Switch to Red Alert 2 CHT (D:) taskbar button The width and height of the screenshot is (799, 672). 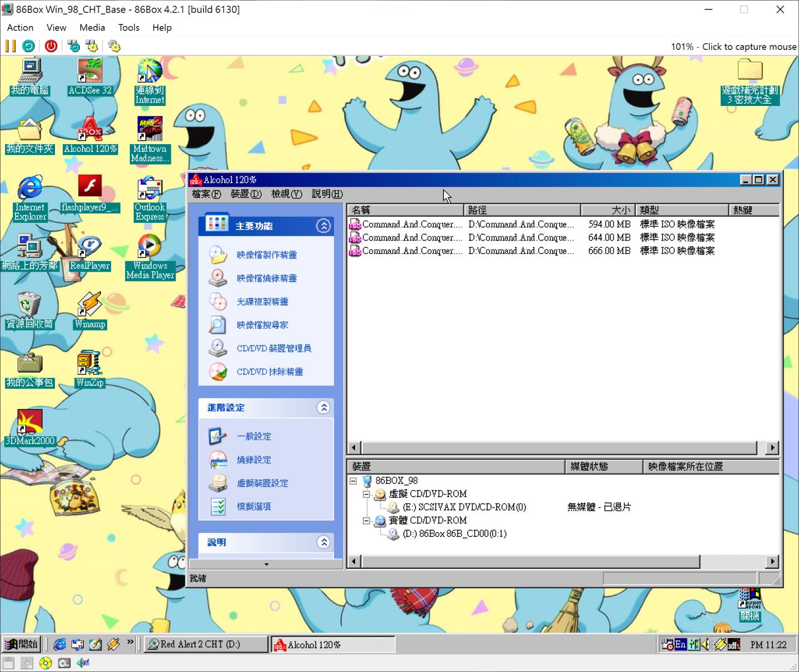click(206, 644)
